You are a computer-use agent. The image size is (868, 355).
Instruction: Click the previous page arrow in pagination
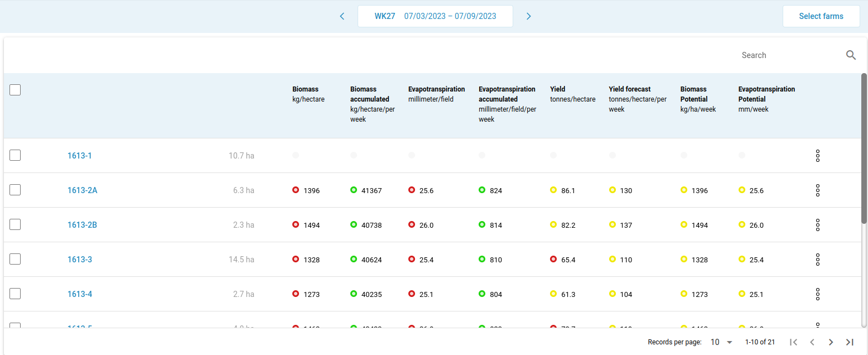click(812, 342)
